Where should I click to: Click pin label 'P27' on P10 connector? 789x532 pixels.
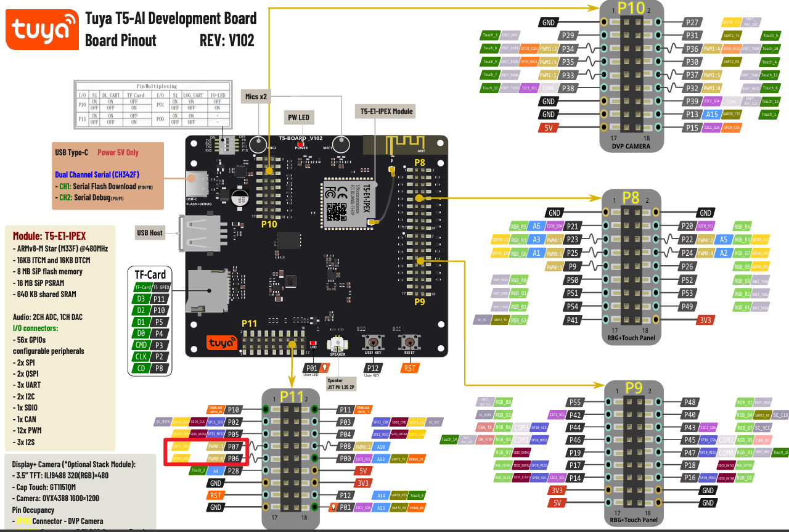(692, 22)
